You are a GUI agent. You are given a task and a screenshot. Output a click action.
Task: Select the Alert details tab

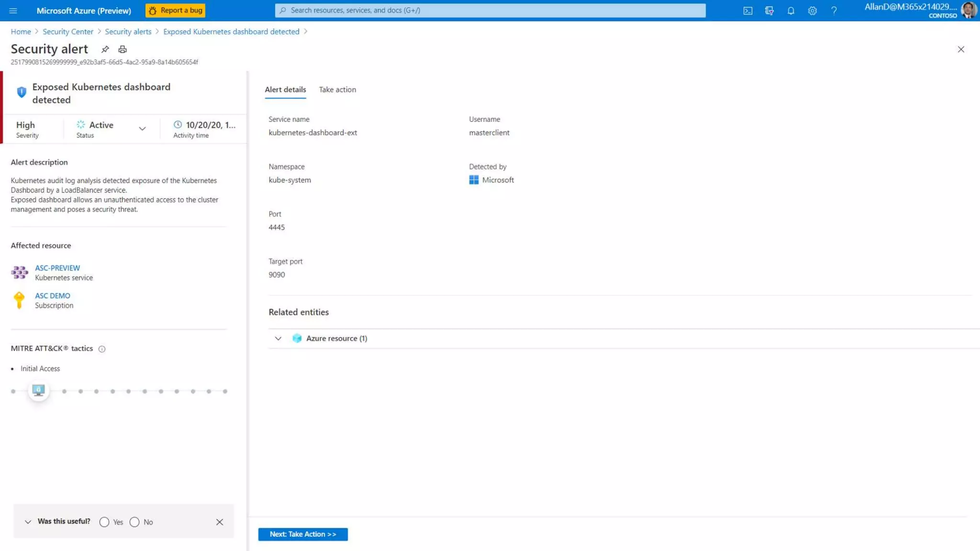[285, 89]
